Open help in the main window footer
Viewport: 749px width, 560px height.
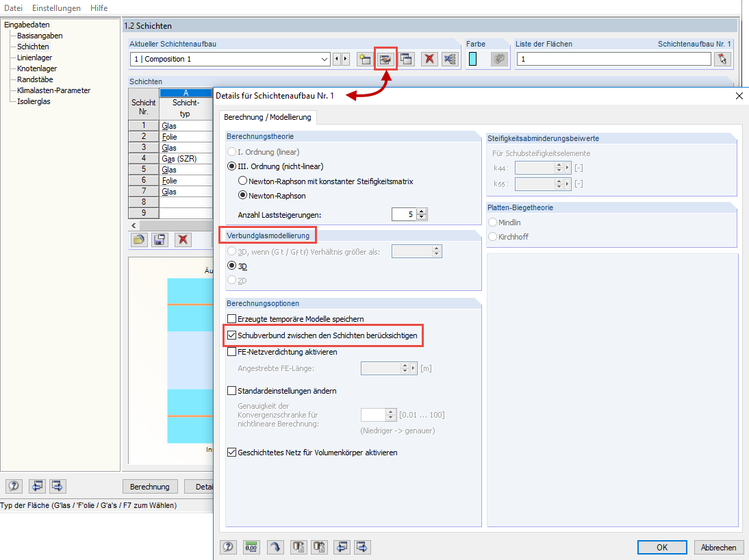14,487
